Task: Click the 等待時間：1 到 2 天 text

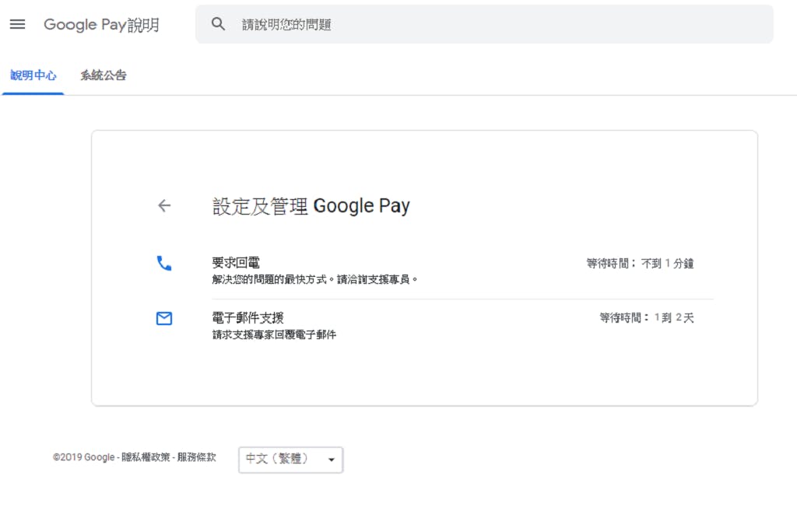Action: click(x=647, y=317)
